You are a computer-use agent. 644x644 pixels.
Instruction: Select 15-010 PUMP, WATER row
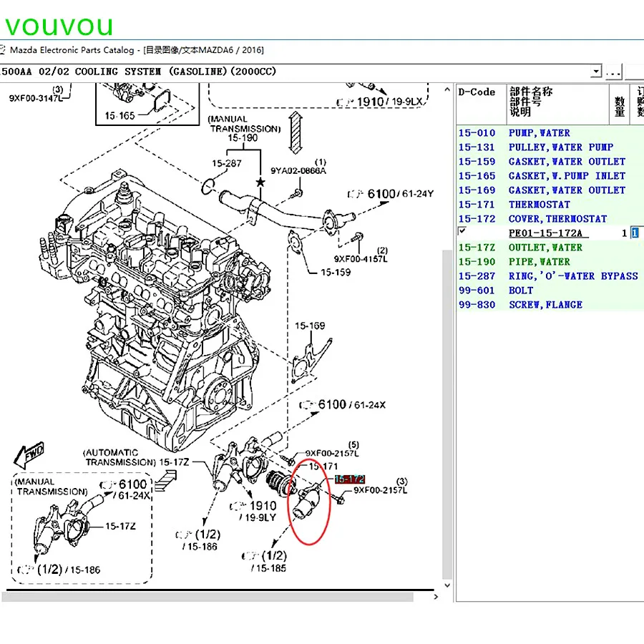(550, 132)
